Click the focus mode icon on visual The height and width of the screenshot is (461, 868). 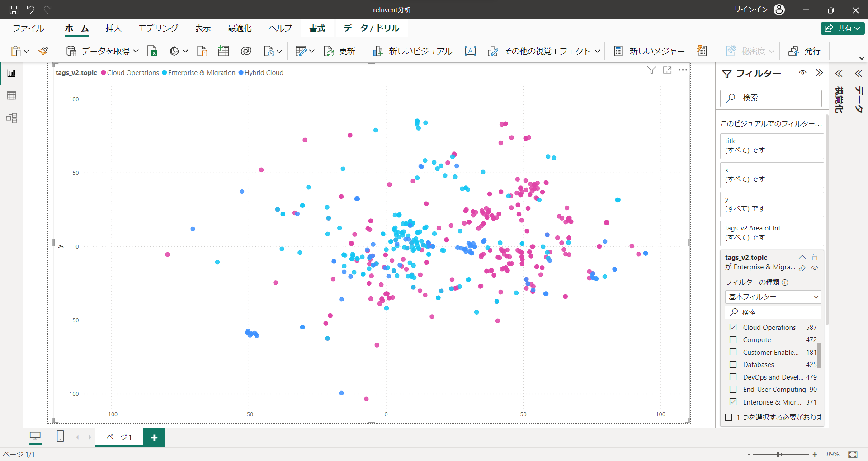coord(667,70)
